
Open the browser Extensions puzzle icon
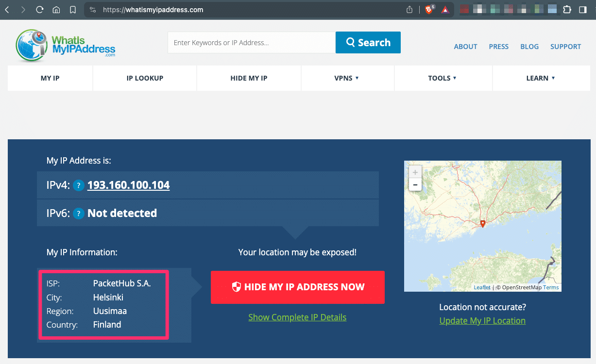567,9
